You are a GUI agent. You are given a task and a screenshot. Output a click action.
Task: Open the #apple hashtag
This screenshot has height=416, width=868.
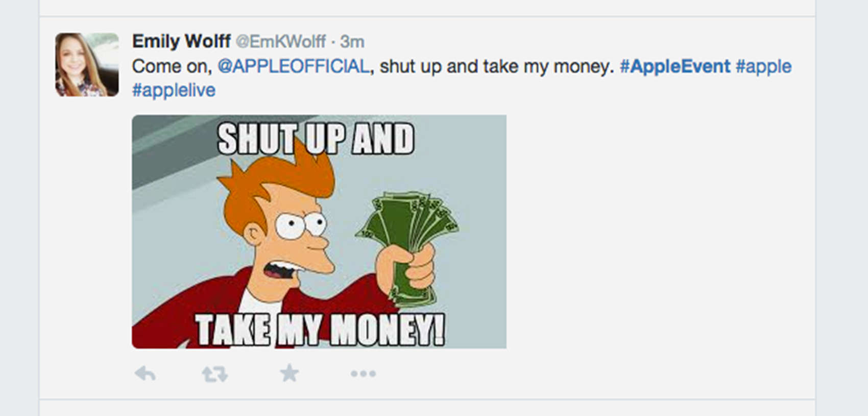tap(763, 66)
